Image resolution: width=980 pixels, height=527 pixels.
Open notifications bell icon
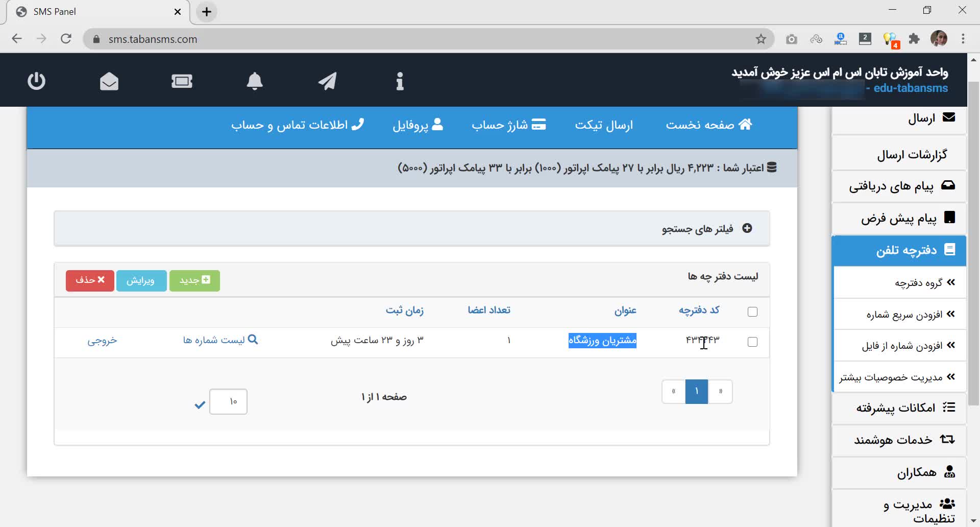tap(255, 81)
